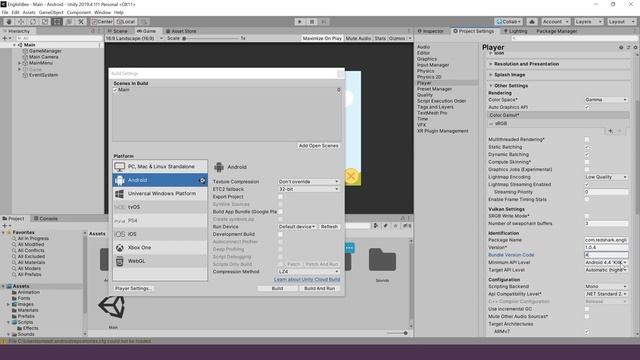The image size is (640, 360).
Task: Switch to the Inspector tab
Action: [431, 31]
